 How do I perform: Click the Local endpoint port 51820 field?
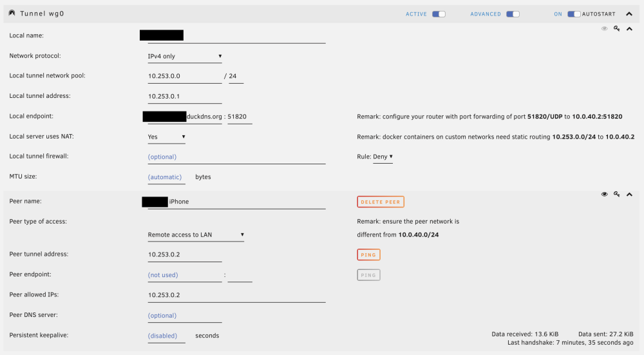click(x=240, y=117)
